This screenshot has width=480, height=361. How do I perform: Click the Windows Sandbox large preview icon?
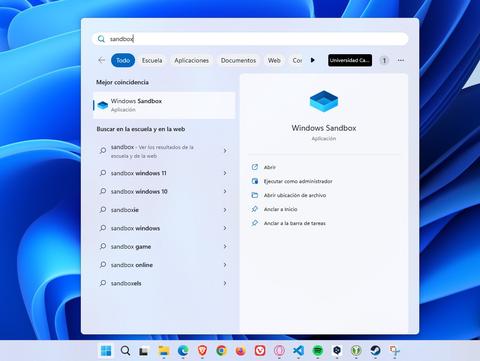click(x=324, y=101)
